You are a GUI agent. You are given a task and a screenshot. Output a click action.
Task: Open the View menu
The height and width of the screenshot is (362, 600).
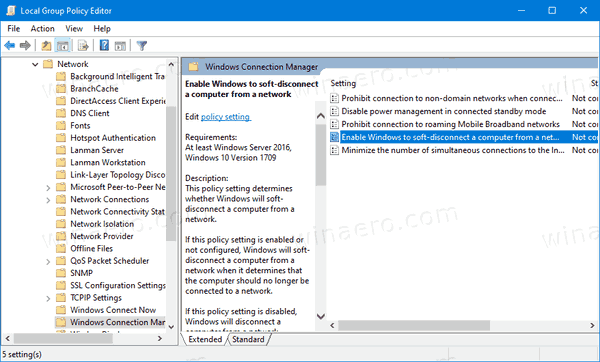click(x=74, y=28)
